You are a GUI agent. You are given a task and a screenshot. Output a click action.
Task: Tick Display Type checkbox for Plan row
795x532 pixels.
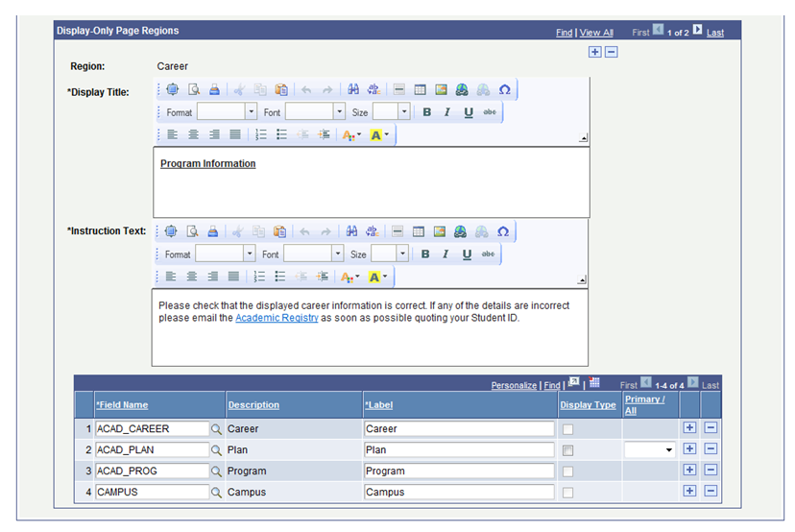coord(567,450)
